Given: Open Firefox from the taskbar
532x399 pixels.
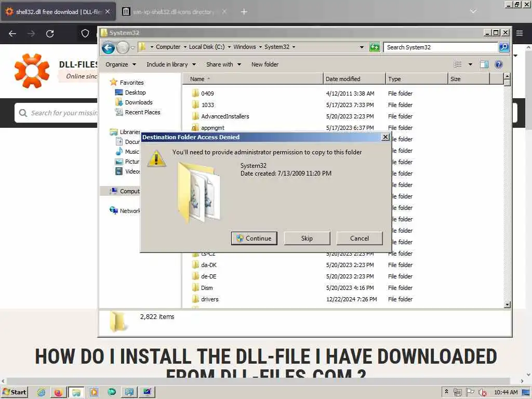Looking at the screenshot, I should click(x=58, y=393).
